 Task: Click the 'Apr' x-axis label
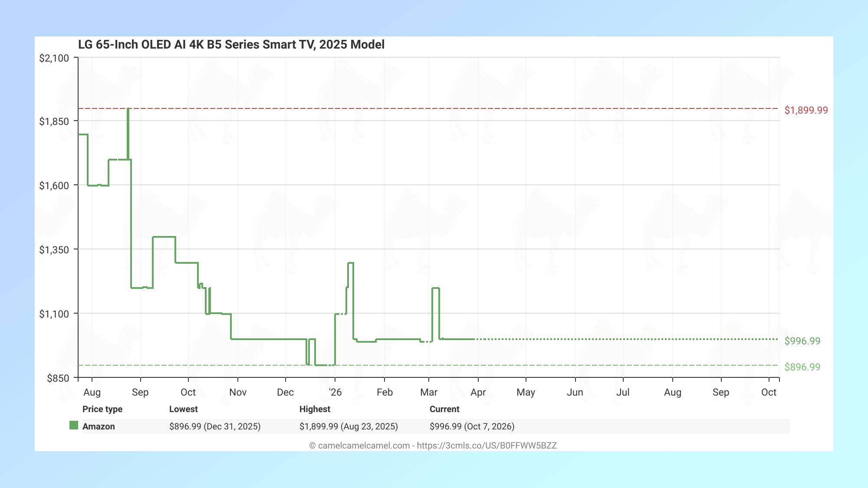478,392
